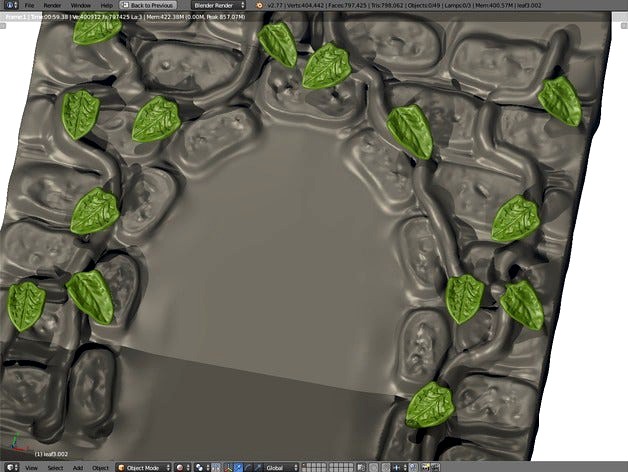
Task: Click the leaf at the top center archway
Action: click(x=326, y=65)
